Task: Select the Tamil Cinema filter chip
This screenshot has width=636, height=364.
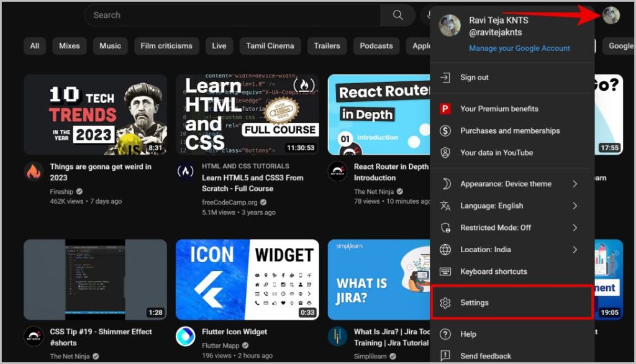Action: 270,46
